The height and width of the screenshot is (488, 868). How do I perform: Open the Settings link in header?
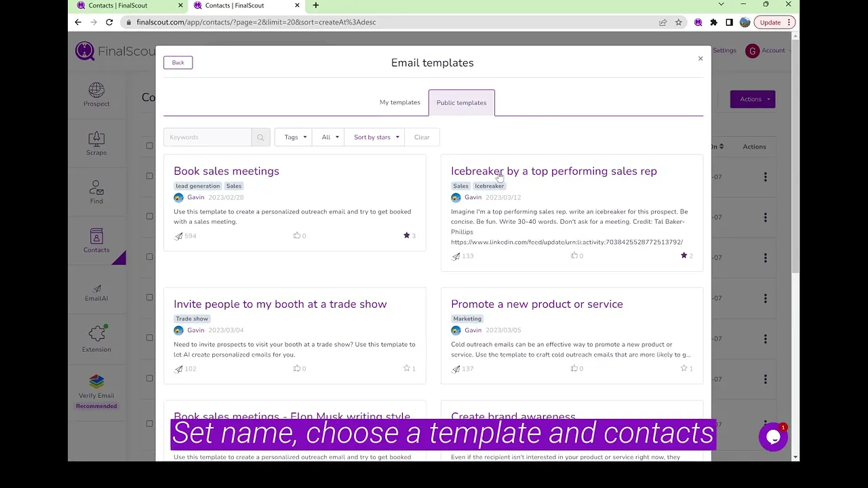[x=724, y=51]
